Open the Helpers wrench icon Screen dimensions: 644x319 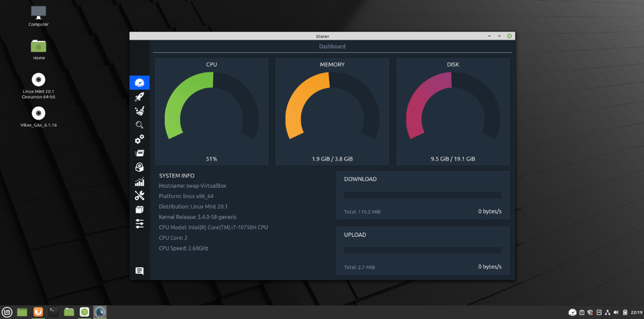tap(140, 195)
